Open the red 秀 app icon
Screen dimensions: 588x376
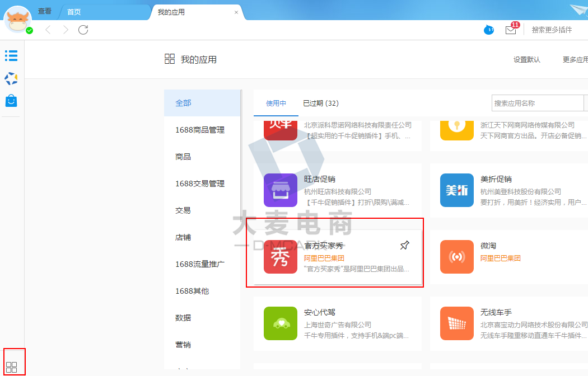coord(281,257)
